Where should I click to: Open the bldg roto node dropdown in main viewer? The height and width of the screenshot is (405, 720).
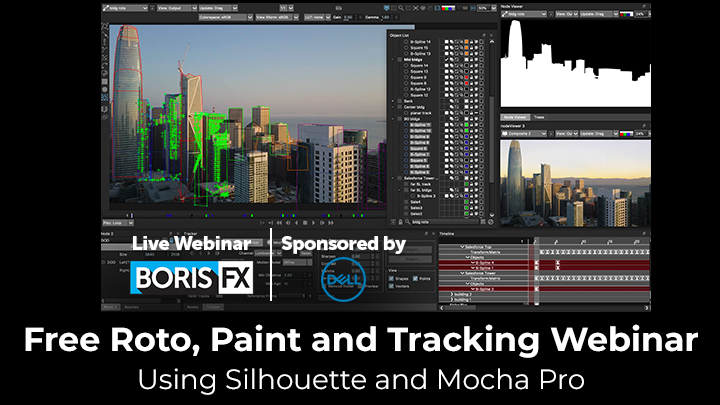click(x=125, y=8)
